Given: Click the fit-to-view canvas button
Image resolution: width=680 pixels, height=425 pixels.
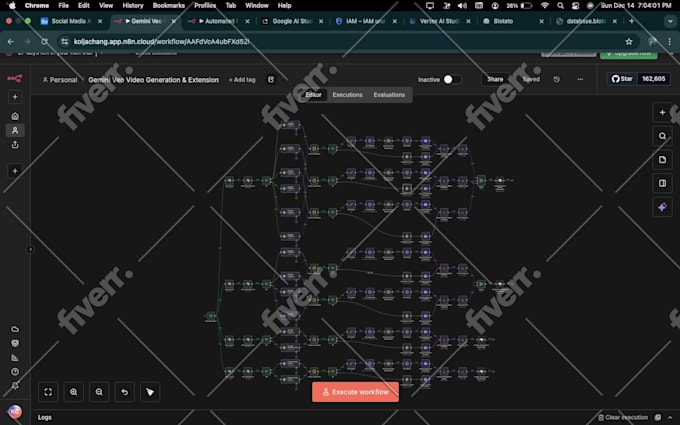Looking at the screenshot, I should pos(48,392).
